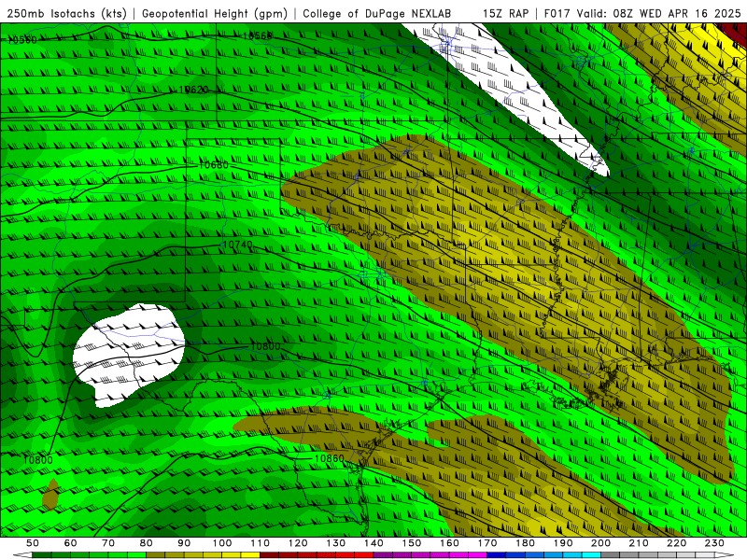Click the "F017" forecast hour text

point(557,13)
